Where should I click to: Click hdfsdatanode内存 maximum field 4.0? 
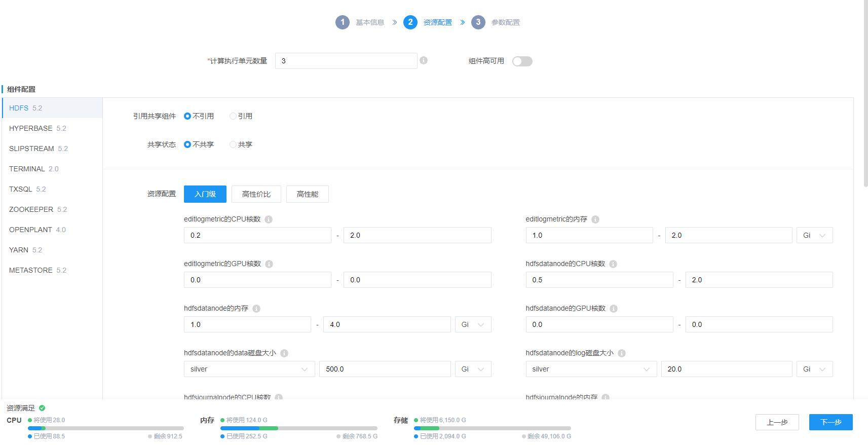(x=387, y=324)
